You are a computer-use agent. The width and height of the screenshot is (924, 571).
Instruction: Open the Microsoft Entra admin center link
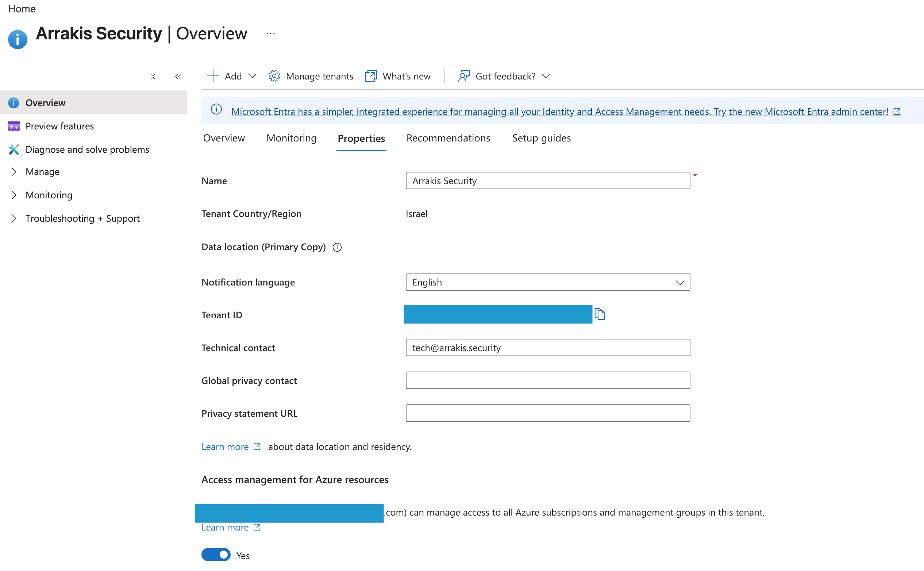tap(560, 112)
